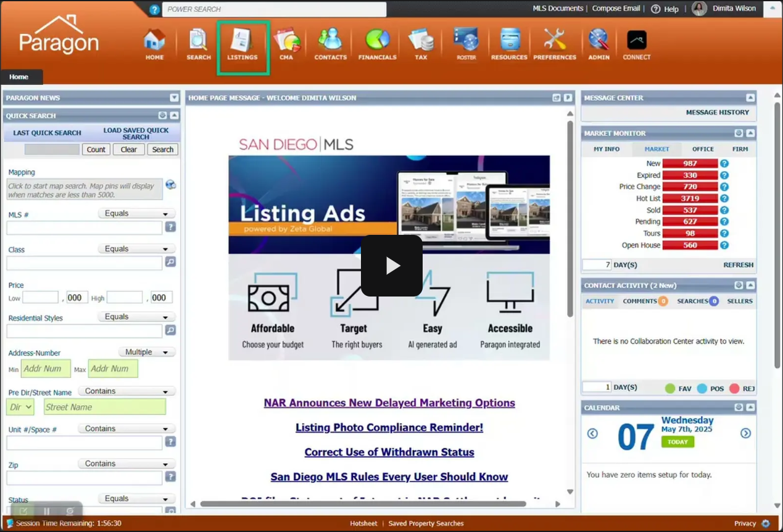Go to next day in Calendar

[745, 433]
